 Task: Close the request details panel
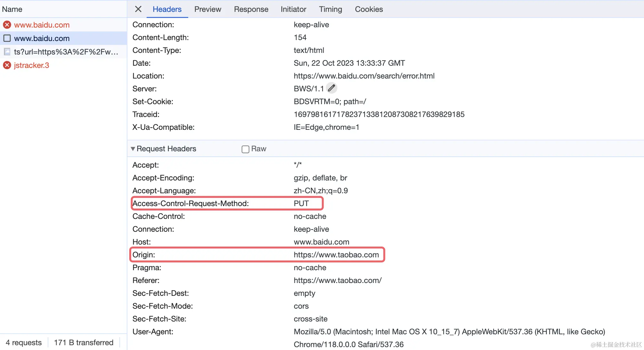138,9
